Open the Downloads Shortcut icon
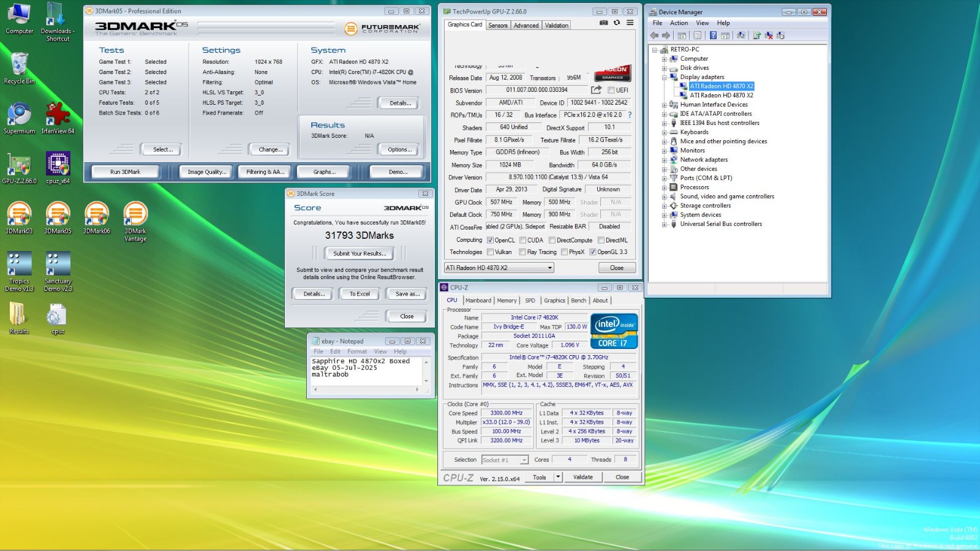This screenshot has height=551, width=980. click(x=58, y=21)
